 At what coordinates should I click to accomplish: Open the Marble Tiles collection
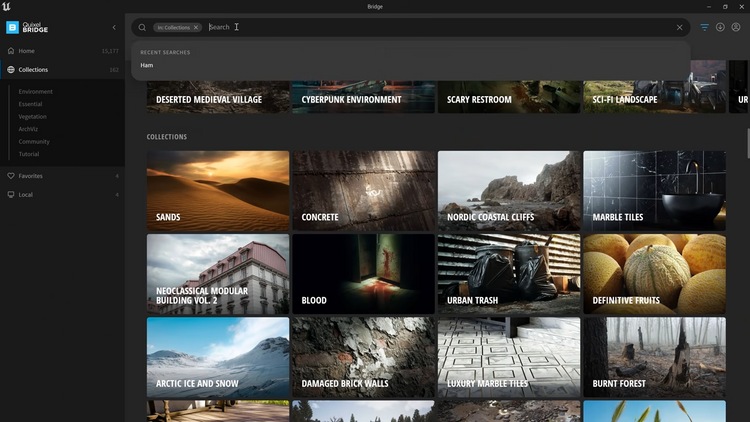pyautogui.click(x=654, y=191)
